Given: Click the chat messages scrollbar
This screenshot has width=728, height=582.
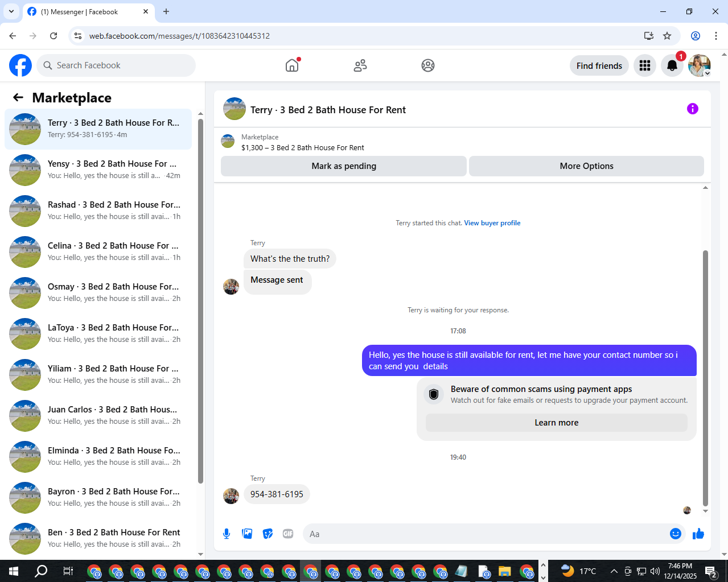Looking at the screenshot, I should point(706,378).
